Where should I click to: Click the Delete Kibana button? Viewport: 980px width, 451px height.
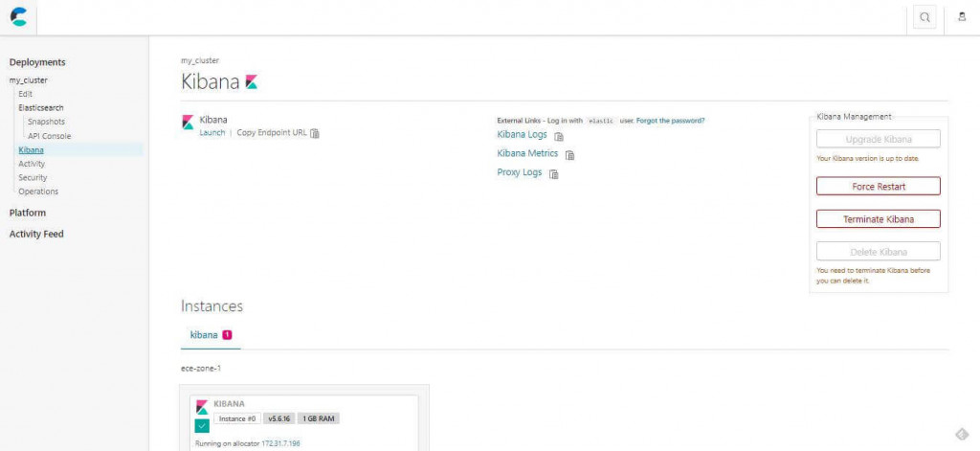(879, 252)
